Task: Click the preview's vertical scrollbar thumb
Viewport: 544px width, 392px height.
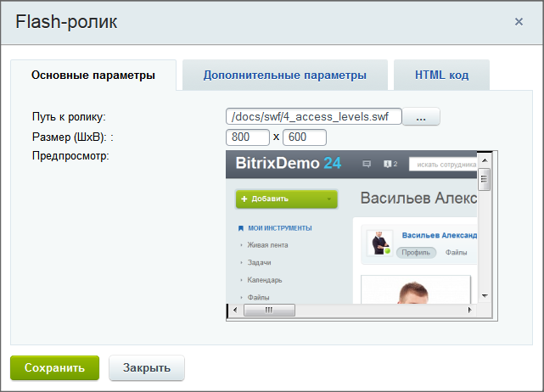Action: [x=484, y=179]
